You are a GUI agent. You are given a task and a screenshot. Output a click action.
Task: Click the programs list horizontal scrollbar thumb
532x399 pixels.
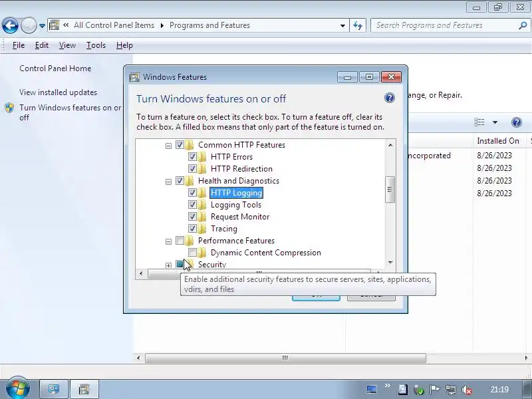[x=285, y=358]
